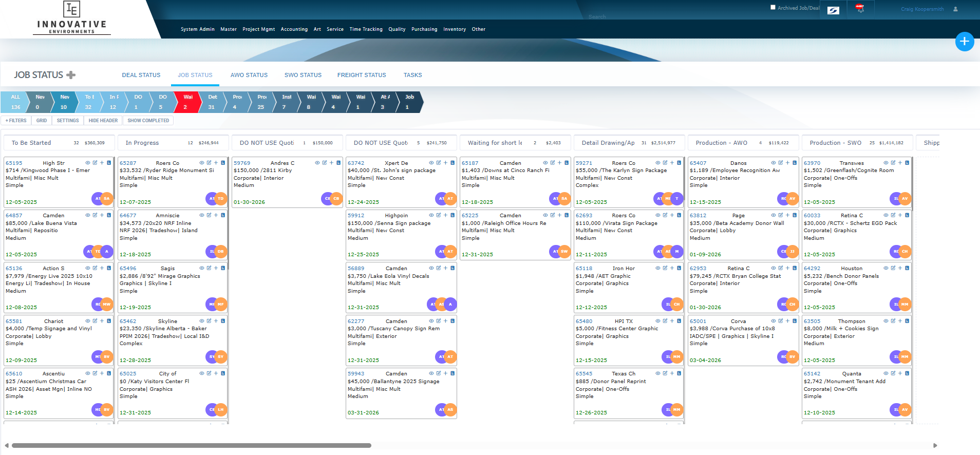Open document icon on job 64677 Amniscie card
The width and height of the screenshot is (980, 455).
(223, 215)
